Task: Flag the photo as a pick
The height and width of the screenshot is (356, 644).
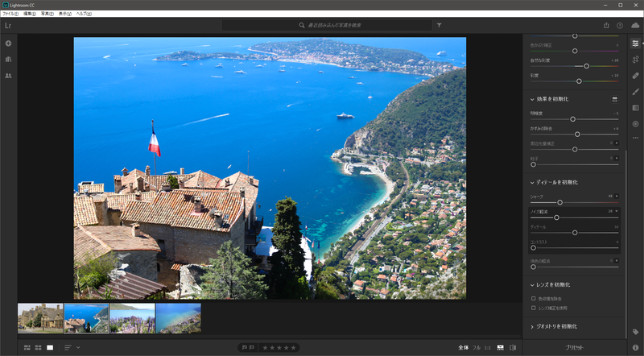Action: tap(245, 348)
